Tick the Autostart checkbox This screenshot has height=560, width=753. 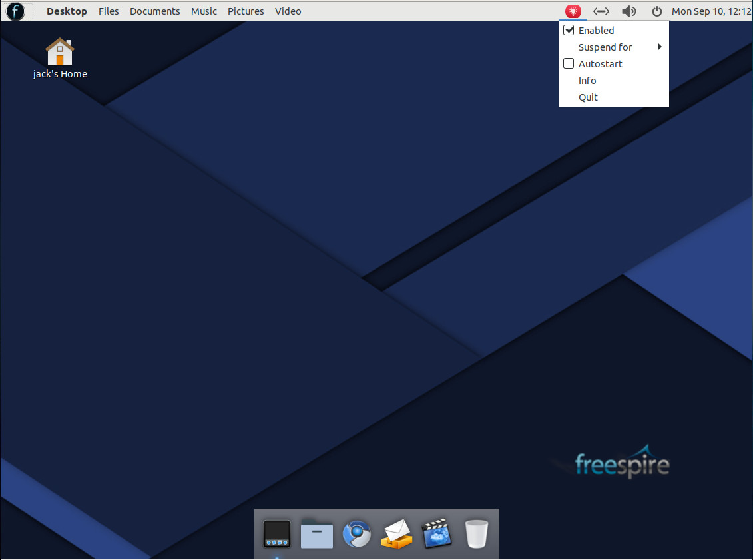569,63
